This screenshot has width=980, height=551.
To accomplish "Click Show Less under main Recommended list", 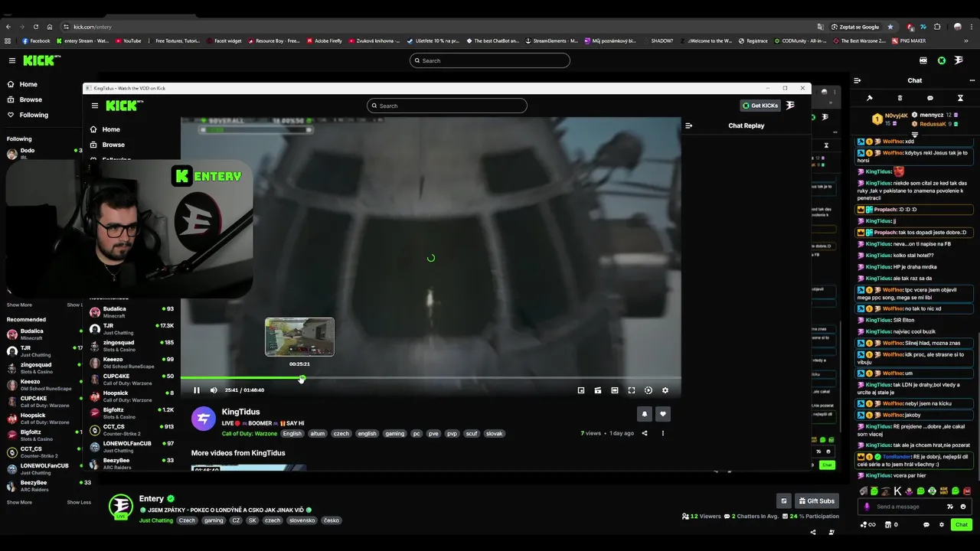I will point(79,502).
